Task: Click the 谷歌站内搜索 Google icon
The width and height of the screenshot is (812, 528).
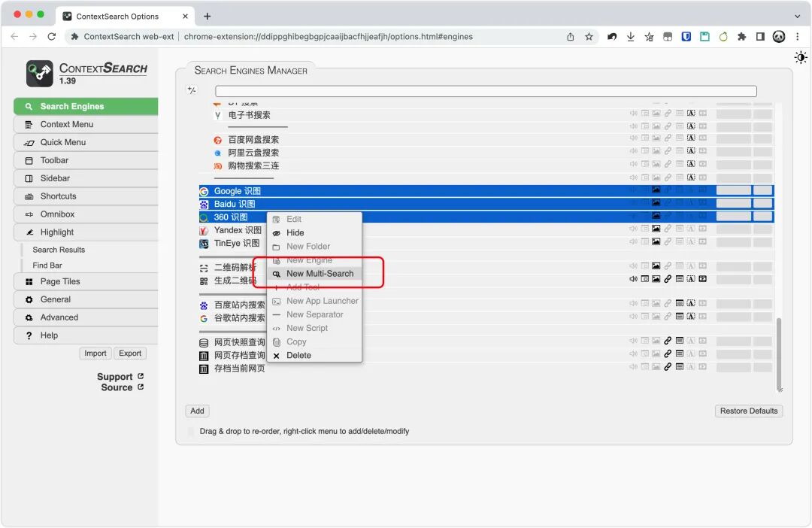Action: (204, 318)
